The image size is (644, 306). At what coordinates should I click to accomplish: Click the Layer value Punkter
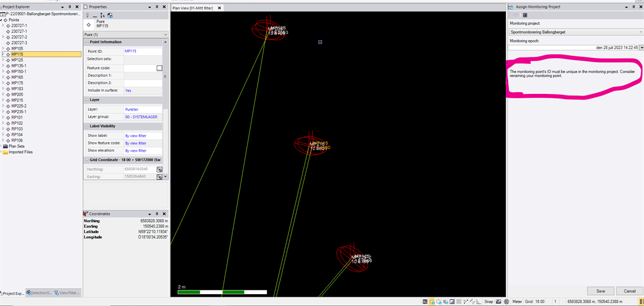coord(131,109)
